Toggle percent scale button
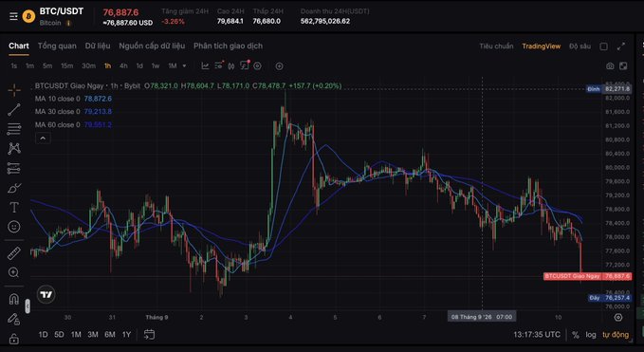Viewport: 644px width, 352px height. point(576,335)
